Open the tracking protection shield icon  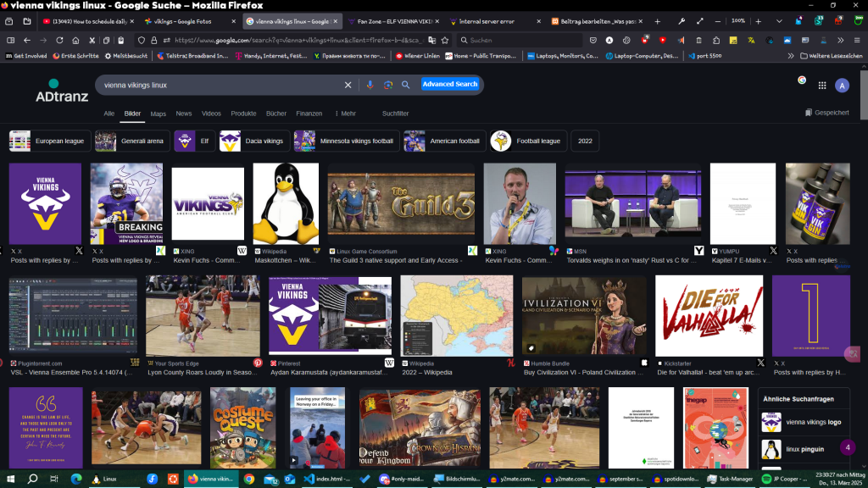coord(142,41)
